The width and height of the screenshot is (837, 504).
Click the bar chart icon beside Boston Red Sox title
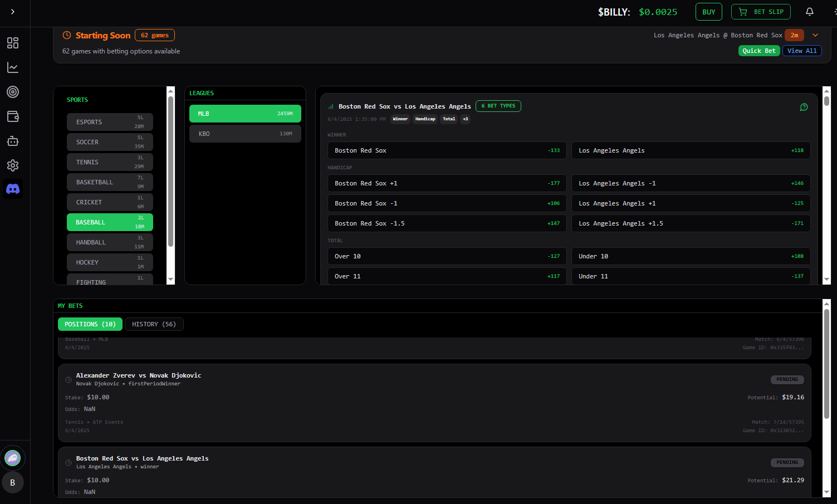point(331,106)
